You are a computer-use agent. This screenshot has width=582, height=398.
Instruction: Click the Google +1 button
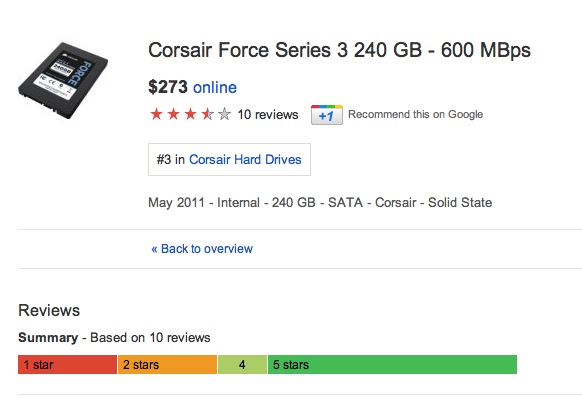click(x=327, y=115)
